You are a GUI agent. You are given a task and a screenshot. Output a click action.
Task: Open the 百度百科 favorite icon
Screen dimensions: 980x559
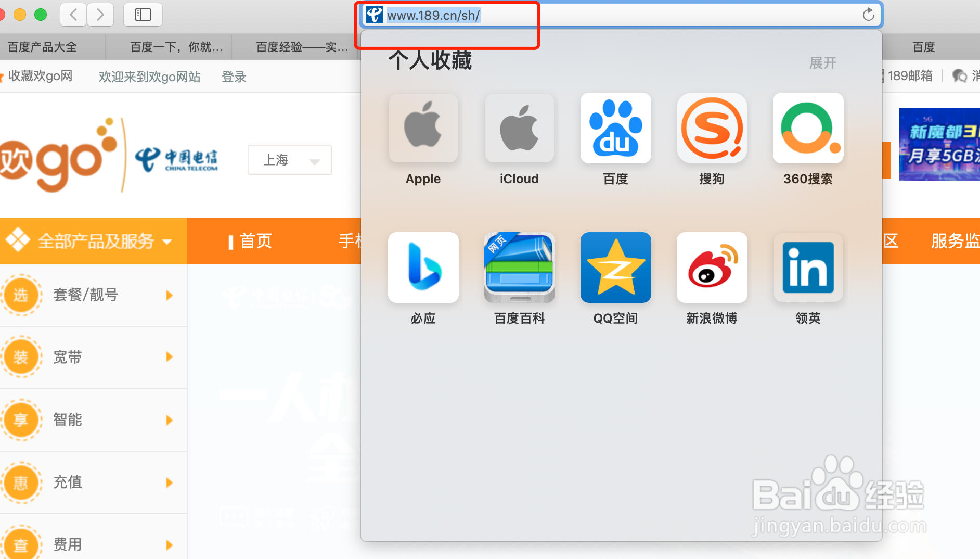click(x=519, y=268)
